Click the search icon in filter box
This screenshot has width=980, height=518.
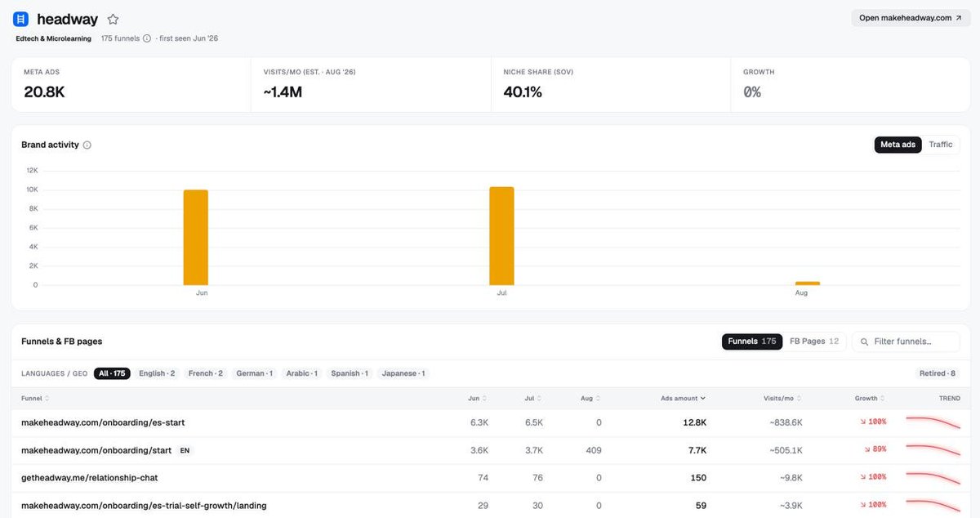[864, 342]
